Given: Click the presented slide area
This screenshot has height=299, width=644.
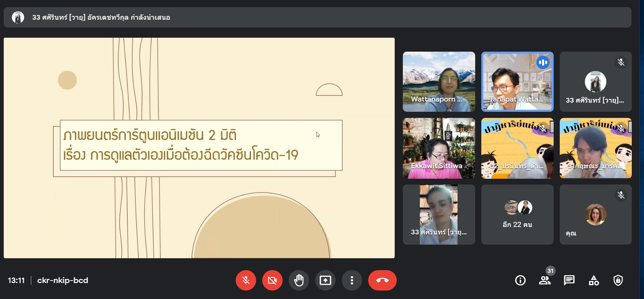Looking at the screenshot, I should click(199, 148).
